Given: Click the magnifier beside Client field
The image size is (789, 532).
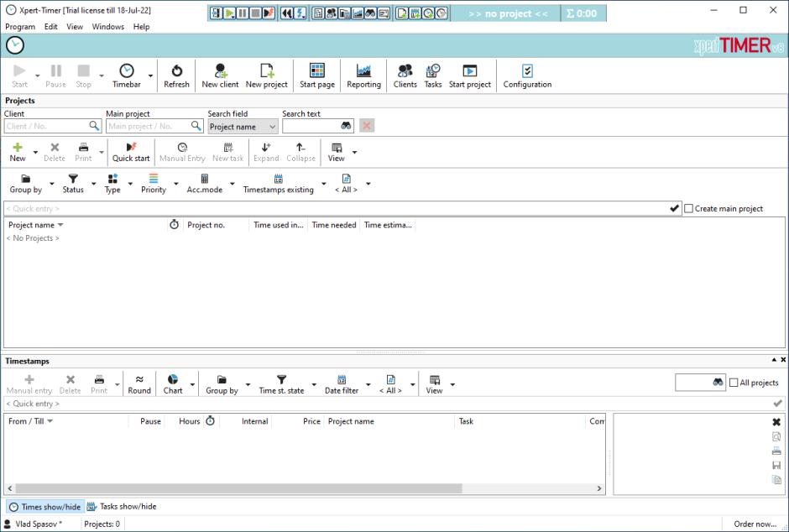Looking at the screenshot, I should pyautogui.click(x=94, y=126).
